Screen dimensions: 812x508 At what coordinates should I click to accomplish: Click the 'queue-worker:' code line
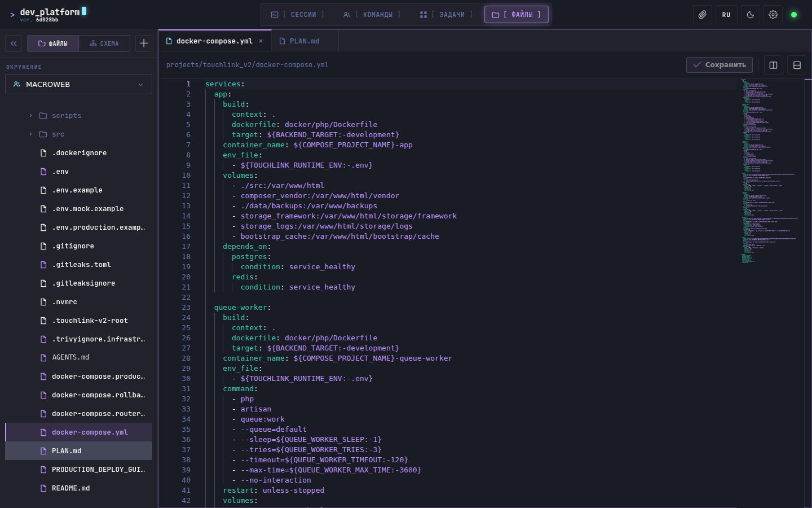click(x=242, y=308)
